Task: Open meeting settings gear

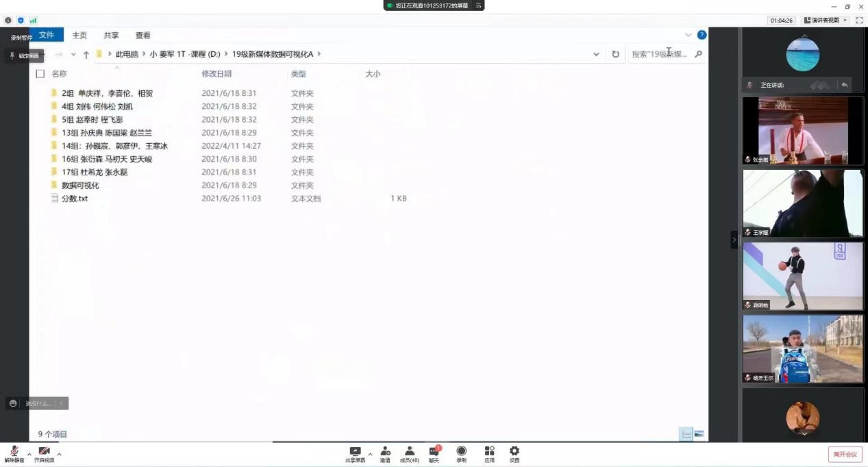Action: pos(514,454)
